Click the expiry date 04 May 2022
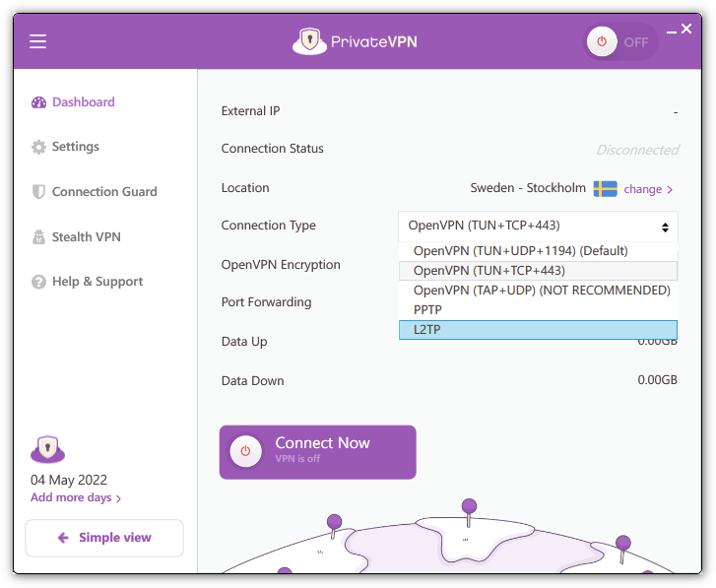This screenshot has width=716, height=588. [69, 480]
